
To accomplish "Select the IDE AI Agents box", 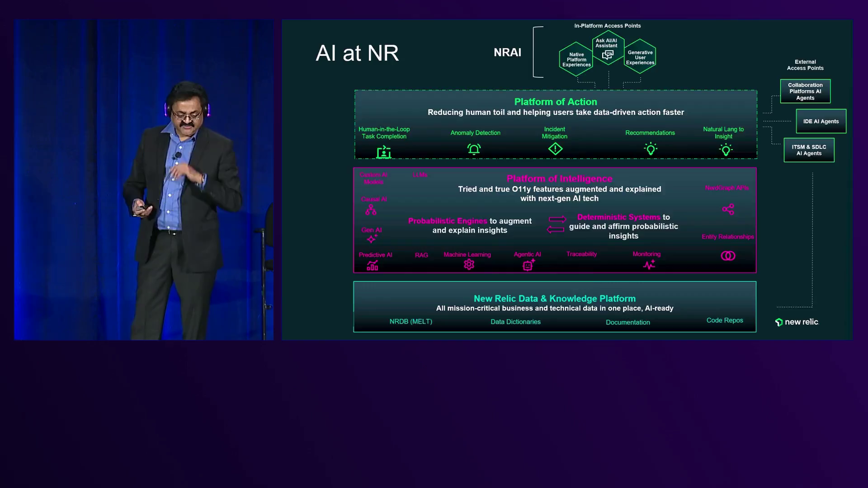I will [821, 121].
